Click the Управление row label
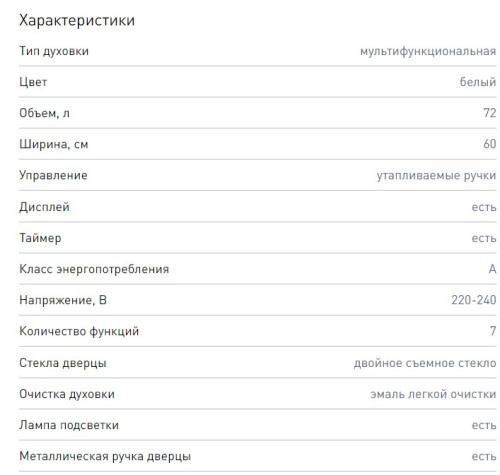The image size is (500, 475). click(53, 176)
